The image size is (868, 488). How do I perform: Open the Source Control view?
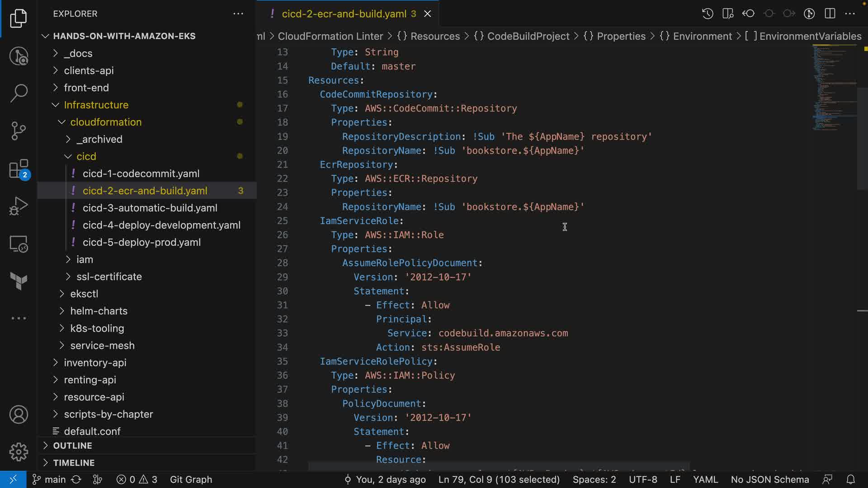pyautogui.click(x=19, y=131)
